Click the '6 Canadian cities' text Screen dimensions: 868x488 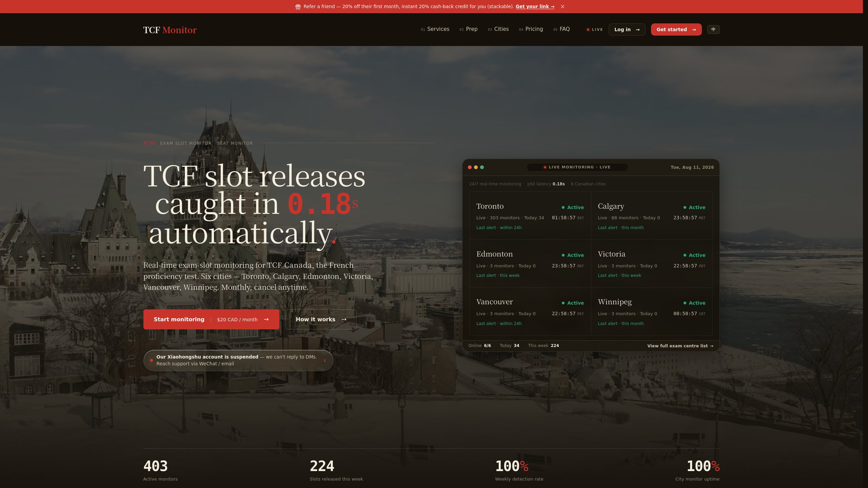(588, 184)
